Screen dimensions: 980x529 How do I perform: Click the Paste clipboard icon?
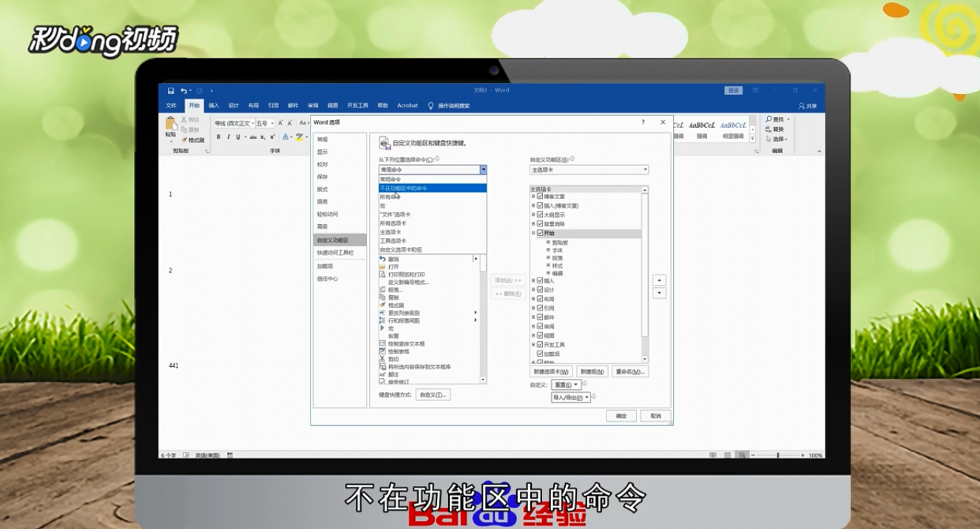171,125
